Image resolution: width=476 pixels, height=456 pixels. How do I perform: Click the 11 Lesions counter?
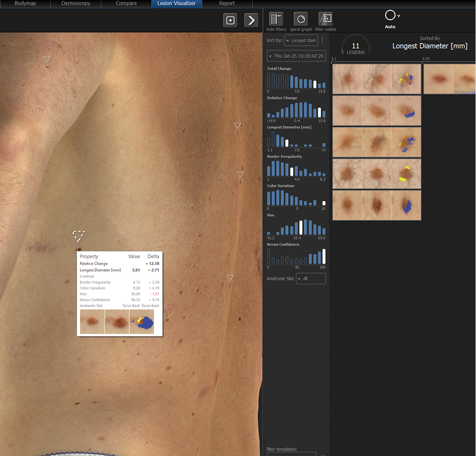point(355,48)
